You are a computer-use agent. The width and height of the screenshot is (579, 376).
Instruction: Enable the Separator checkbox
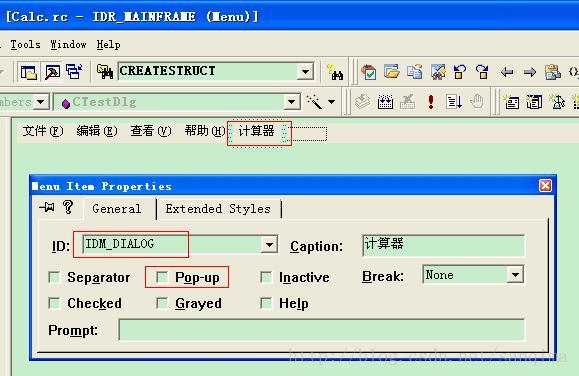coord(54,277)
